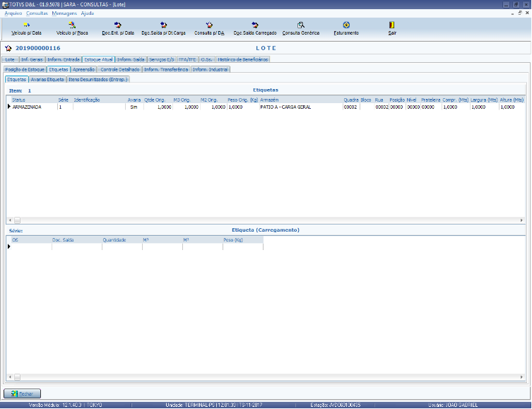Open Histórico de Beneficiários tab
This screenshot has width=532, height=409.
click(x=243, y=59)
